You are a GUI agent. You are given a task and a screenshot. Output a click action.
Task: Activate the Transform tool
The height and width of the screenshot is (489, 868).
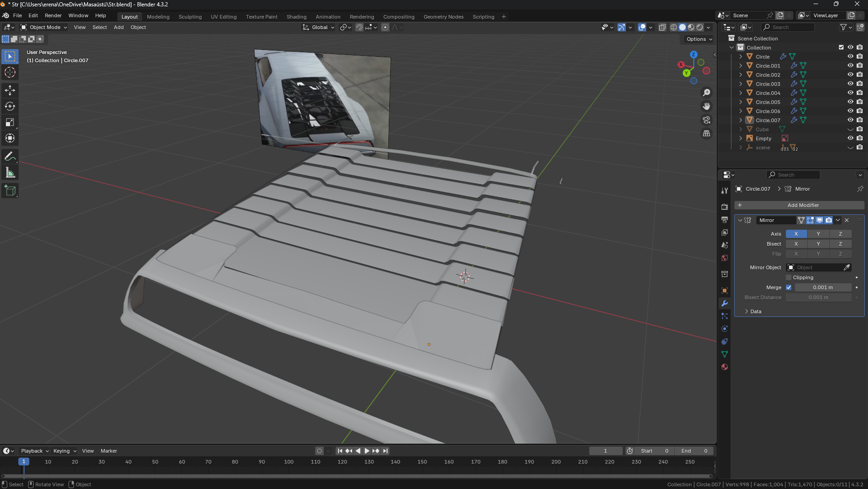[x=10, y=138]
